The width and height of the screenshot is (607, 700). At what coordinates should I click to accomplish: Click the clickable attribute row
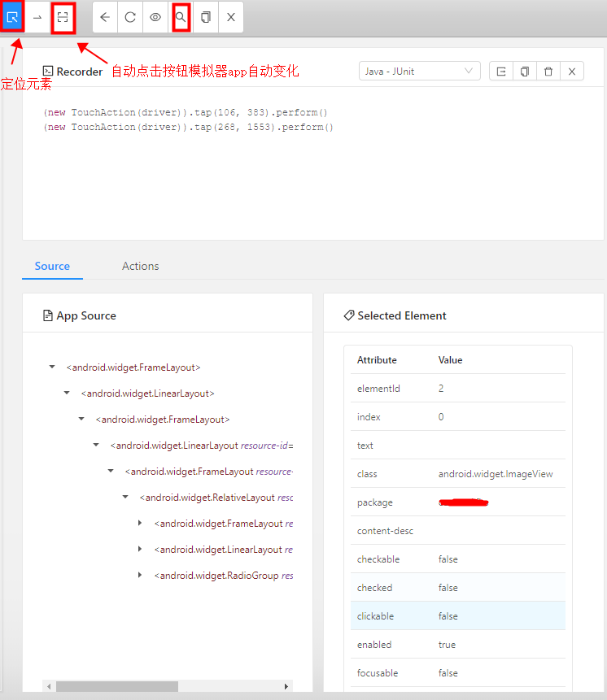(x=458, y=616)
